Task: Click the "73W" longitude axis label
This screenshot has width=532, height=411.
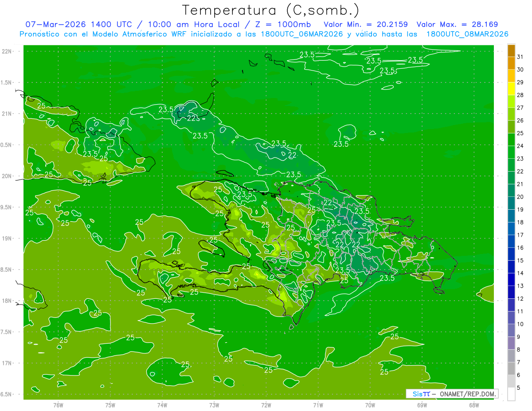Action: tap(214, 405)
